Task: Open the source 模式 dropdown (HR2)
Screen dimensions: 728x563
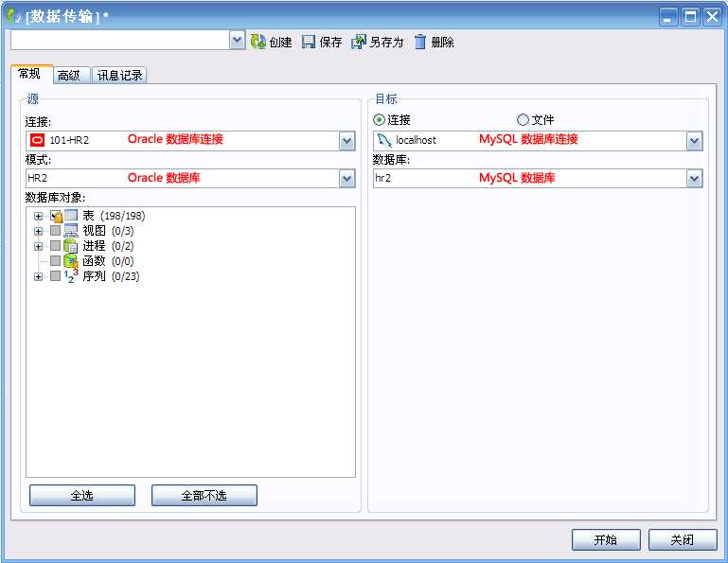Action: [x=346, y=179]
